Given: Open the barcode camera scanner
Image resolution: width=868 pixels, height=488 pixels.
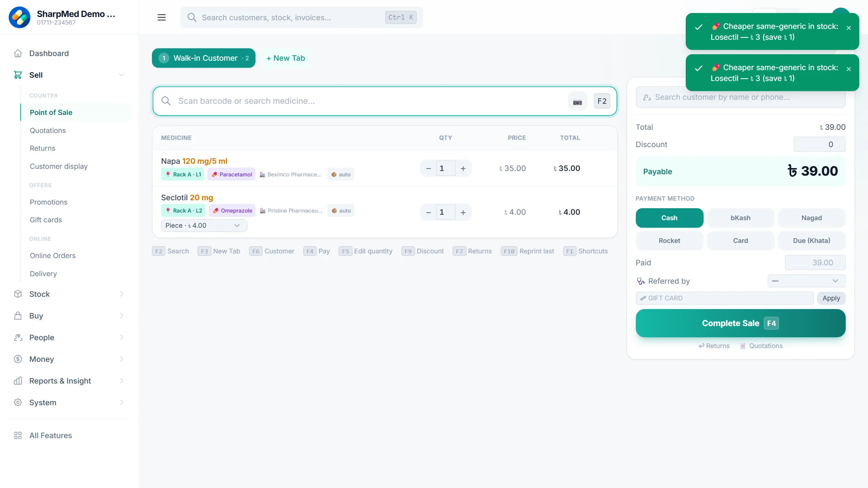Looking at the screenshot, I should pyautogui.click(x=578, y=101).
